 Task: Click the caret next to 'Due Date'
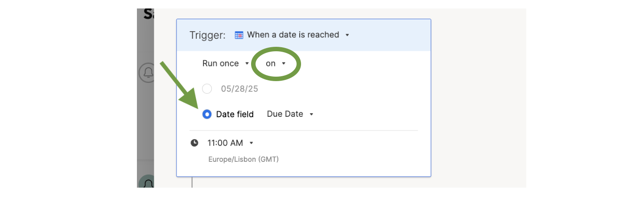311,115
